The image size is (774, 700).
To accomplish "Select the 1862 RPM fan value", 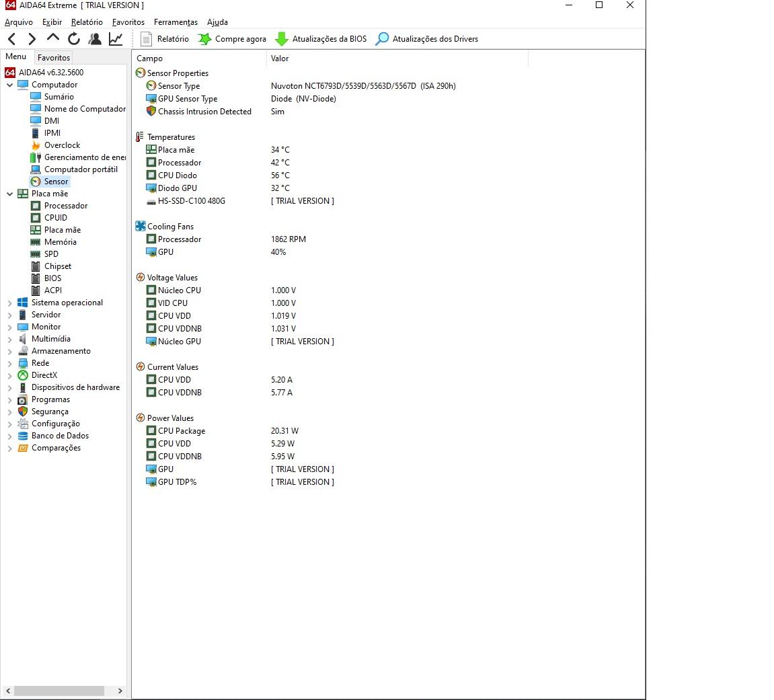I will 288,239.
